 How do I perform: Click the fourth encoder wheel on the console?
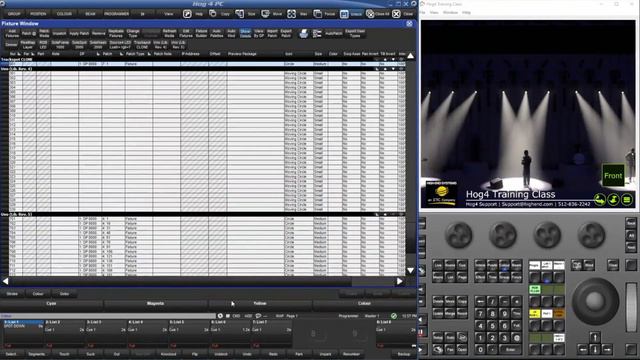tap(591, 236)
